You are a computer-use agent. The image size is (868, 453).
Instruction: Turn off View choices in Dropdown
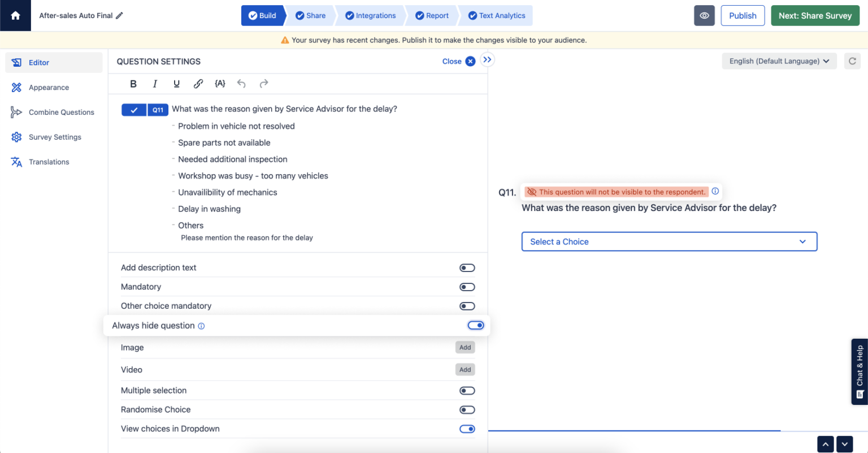(467, 429)
